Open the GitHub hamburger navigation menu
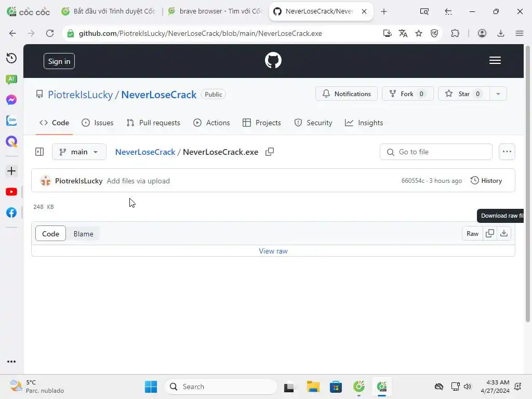Screen dimensions: 532x399 click(x=495, y=60)
